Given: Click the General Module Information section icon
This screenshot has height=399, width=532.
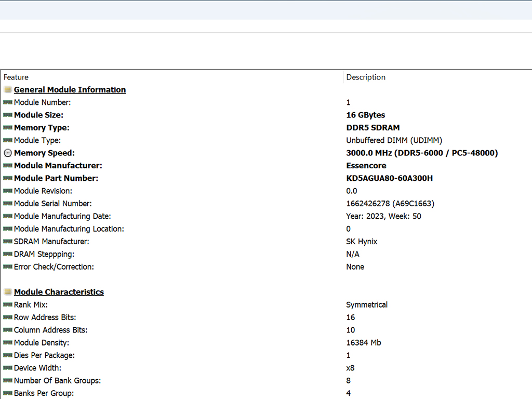Looking at the screenshot, I should pos(7,89).
